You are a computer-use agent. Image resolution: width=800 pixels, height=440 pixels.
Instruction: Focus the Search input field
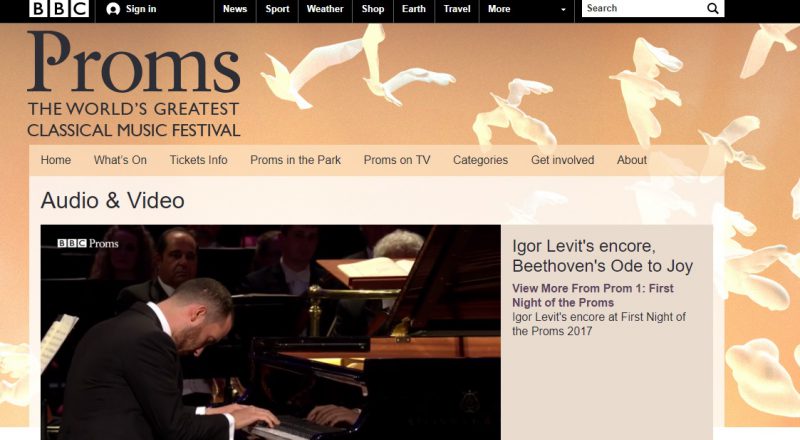644,8
